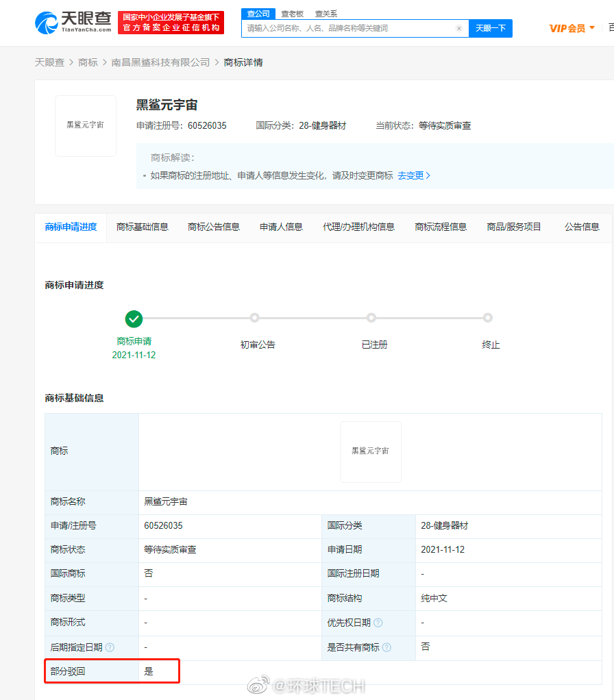Switch to 代理/办理机构信息 tab

pyautogui.click(x=358, y=227)
